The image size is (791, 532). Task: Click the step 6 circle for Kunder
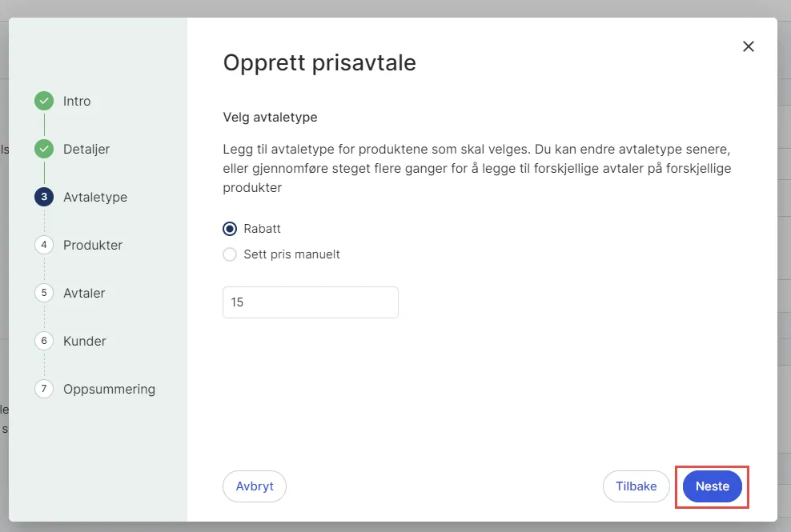[x=44, y=341]
